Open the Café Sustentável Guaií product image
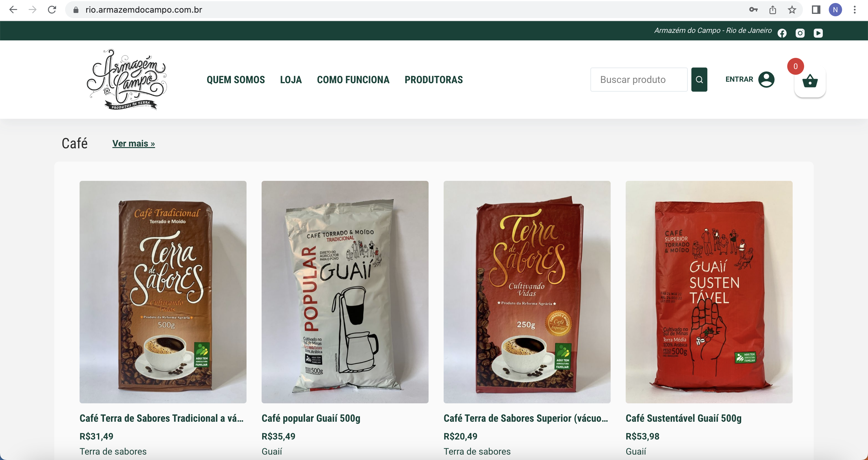 pyautogui.click(x=709, y=292)
